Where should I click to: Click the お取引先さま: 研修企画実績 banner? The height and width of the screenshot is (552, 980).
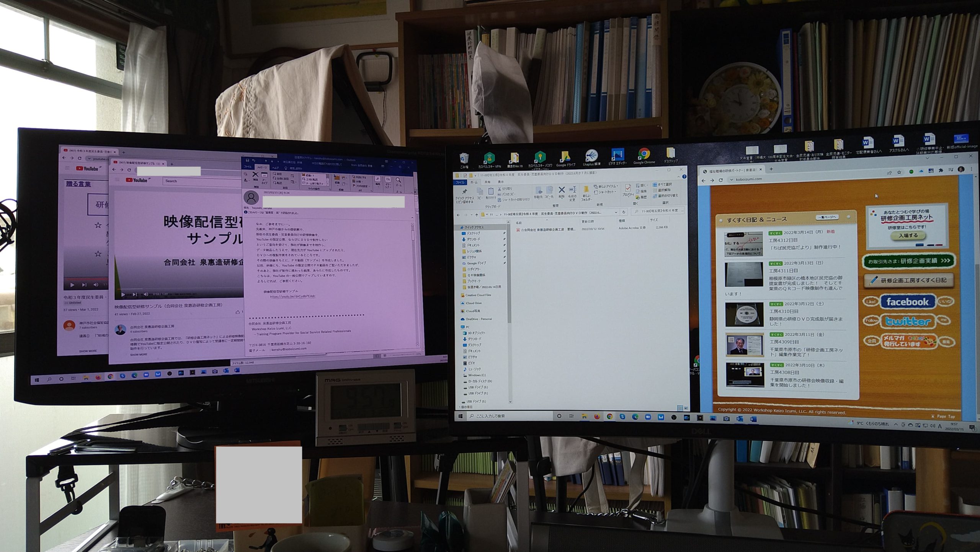pyautogui.click(x=908, y=261)
